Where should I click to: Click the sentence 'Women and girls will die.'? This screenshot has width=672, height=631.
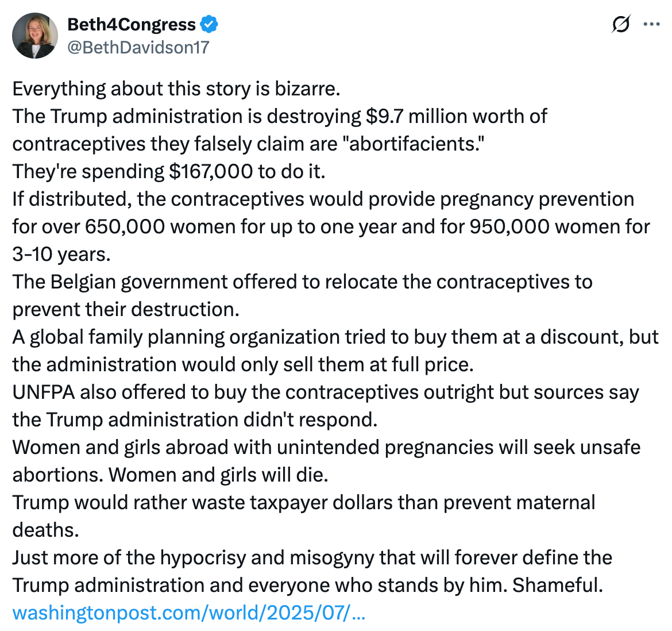[218, 475]
